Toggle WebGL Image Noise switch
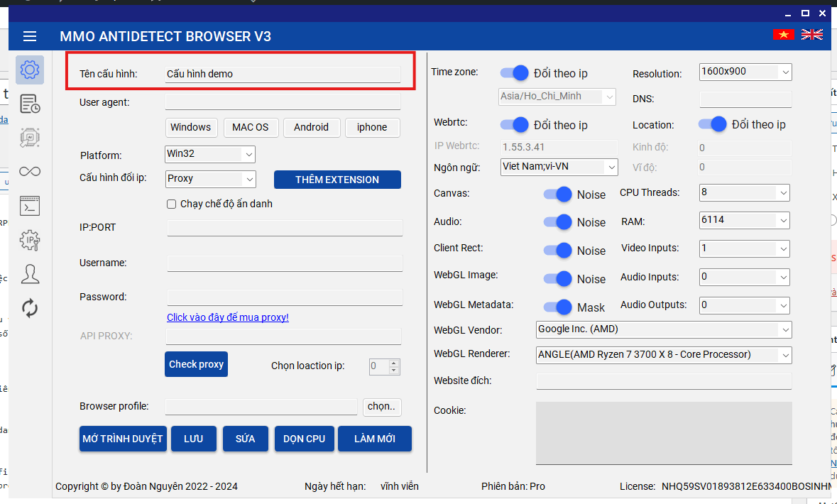This screenshot has width=837, height=504. [558, 278]
